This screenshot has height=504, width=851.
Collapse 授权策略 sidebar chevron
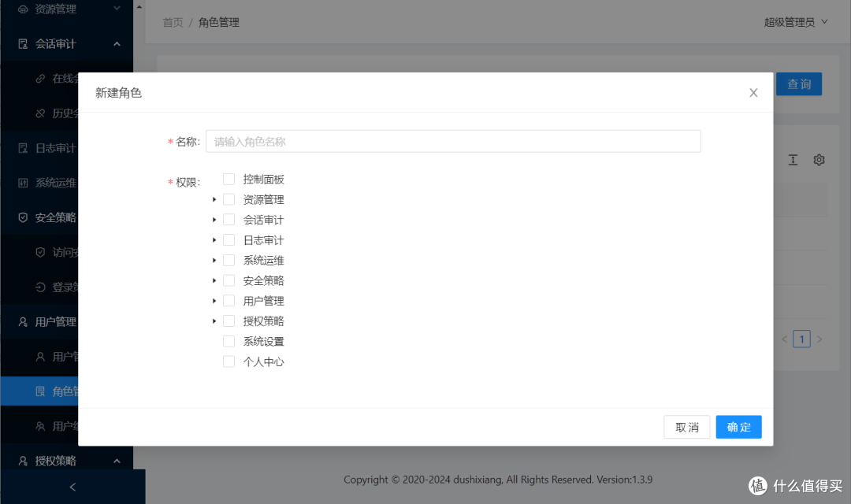[x=117, y=461]
